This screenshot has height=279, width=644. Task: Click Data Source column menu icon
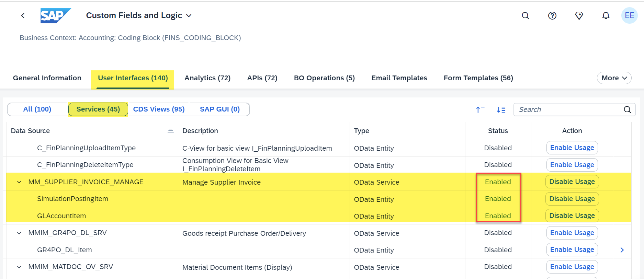[170, 131]
